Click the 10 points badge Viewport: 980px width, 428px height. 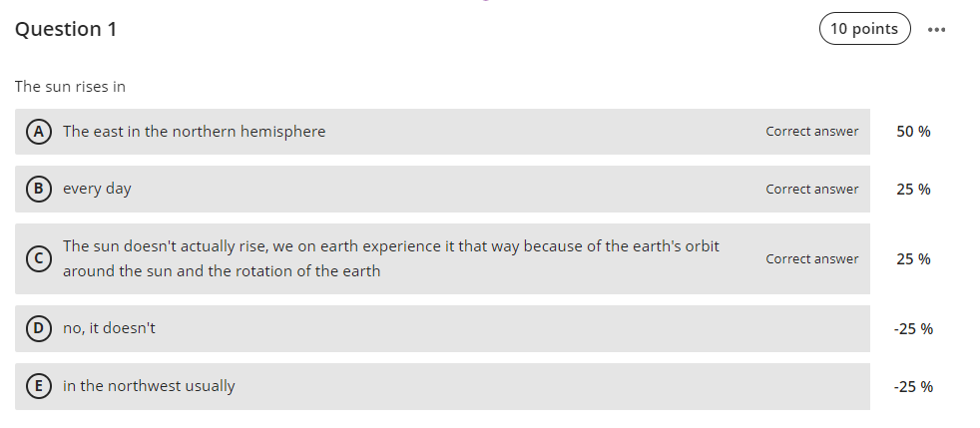(x=864, y=29)
